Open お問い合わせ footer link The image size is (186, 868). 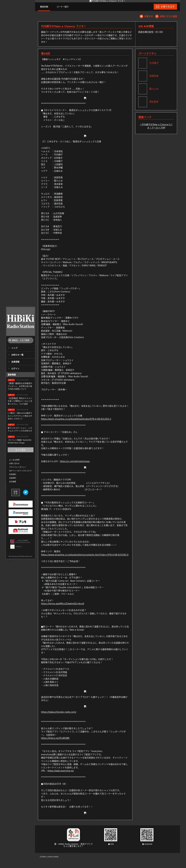[x=14, y=463]
